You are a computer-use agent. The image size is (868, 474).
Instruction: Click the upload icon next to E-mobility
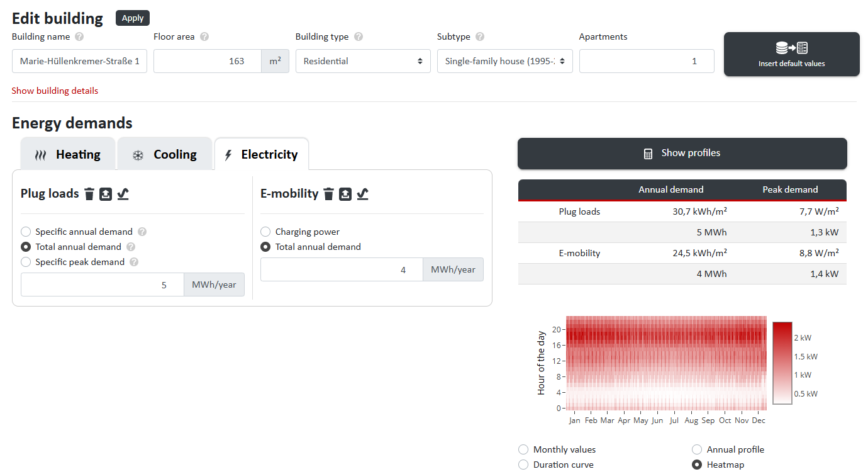point(345,194)
